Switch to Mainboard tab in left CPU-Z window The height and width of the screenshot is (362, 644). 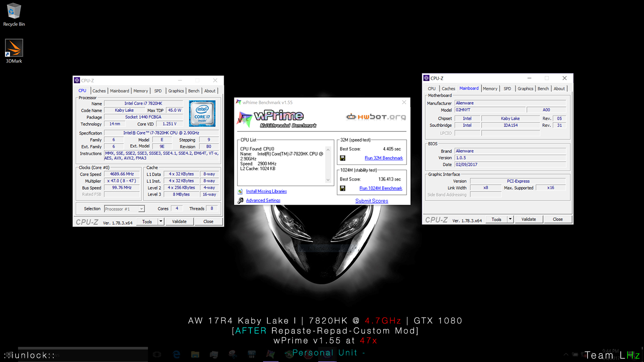click(x=119, y=91)
